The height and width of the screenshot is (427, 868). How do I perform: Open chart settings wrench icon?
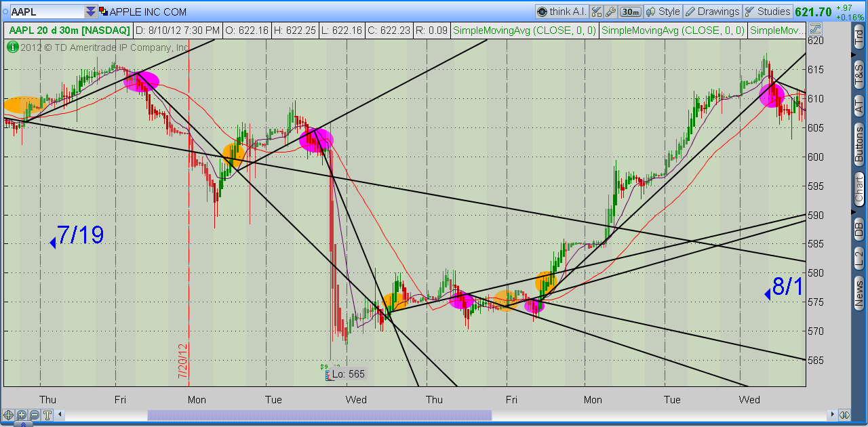click(x=610, y=12)
